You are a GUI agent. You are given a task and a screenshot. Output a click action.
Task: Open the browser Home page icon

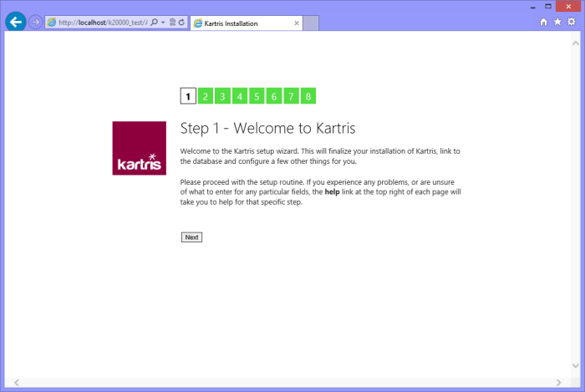tap(543, 22)
